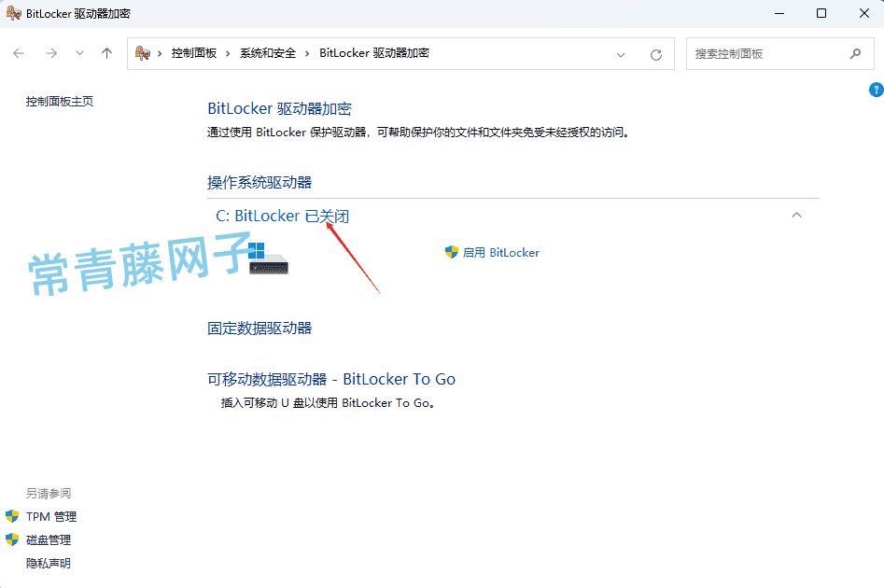884x588 pixels.
Task: Click 可移动数据驱动器 - BitLocker To Go heading
Action: (331, 379)
